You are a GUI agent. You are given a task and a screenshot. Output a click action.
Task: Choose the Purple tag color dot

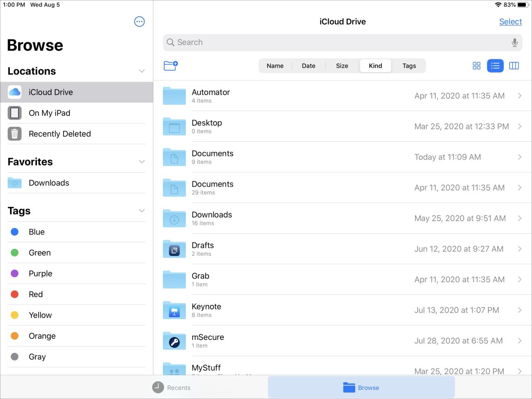[x=15, y=273]
